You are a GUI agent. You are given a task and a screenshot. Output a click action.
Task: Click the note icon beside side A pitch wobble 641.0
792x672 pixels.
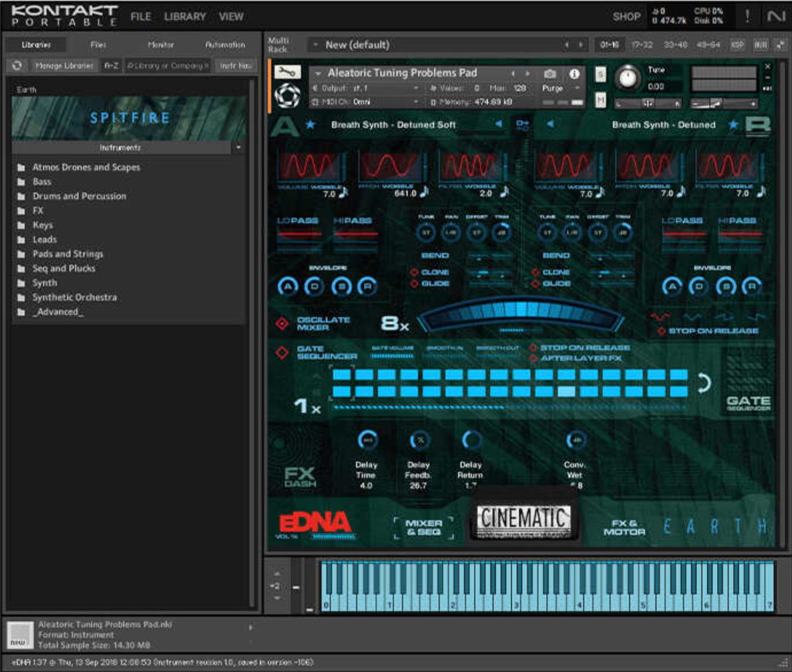coord(425,193)
